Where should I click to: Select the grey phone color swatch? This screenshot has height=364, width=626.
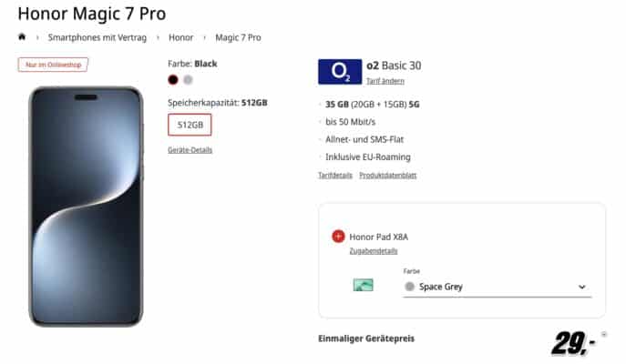[x=188, y=80]
